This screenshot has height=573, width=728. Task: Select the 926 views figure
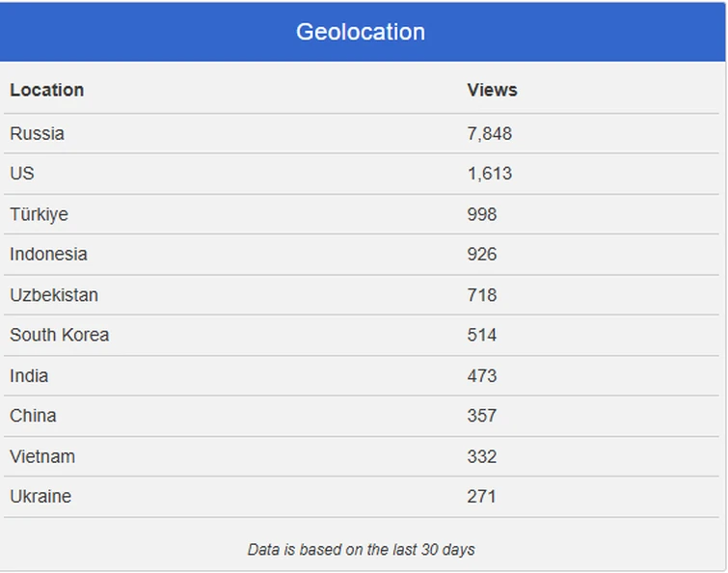482,255
